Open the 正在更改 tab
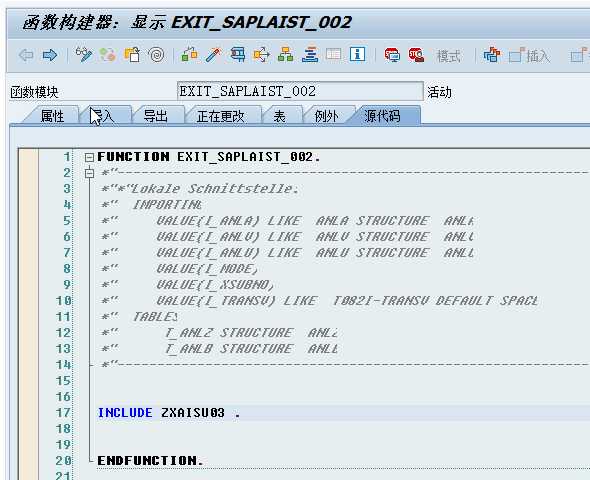This screenshot has width=590, height=480. 220,116
